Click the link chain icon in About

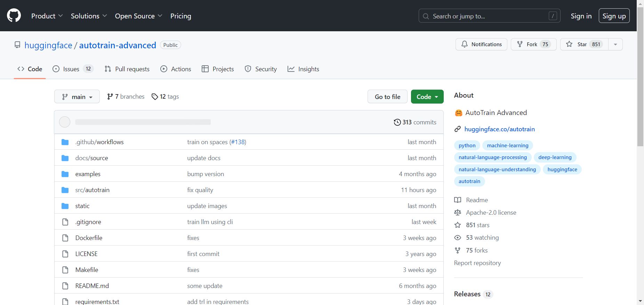(x=458, y=129)
